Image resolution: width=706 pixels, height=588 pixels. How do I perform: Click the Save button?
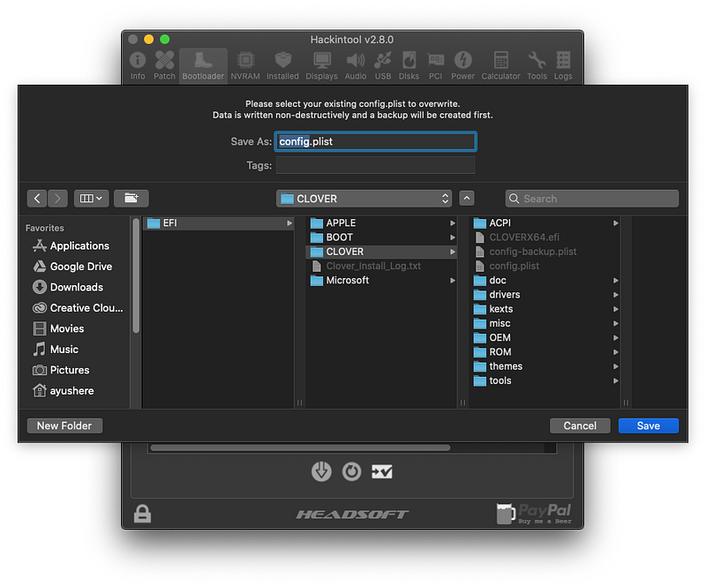[x=649, y=426]
